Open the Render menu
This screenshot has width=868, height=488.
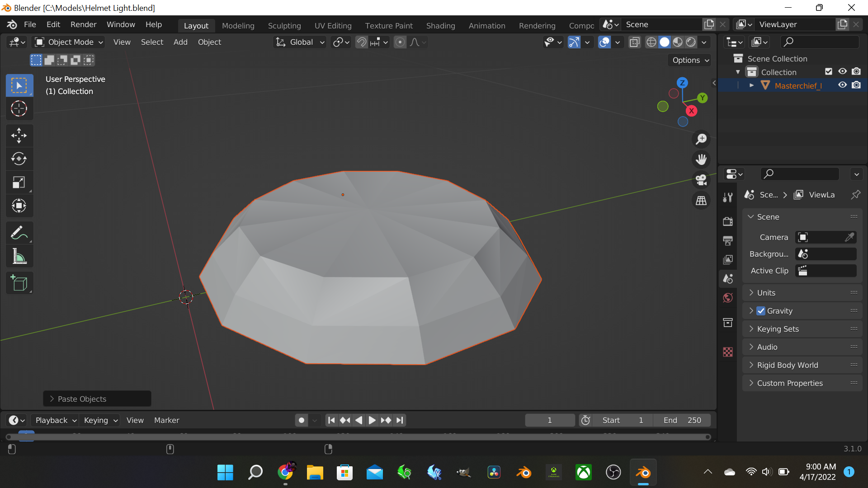click(83, 24)
